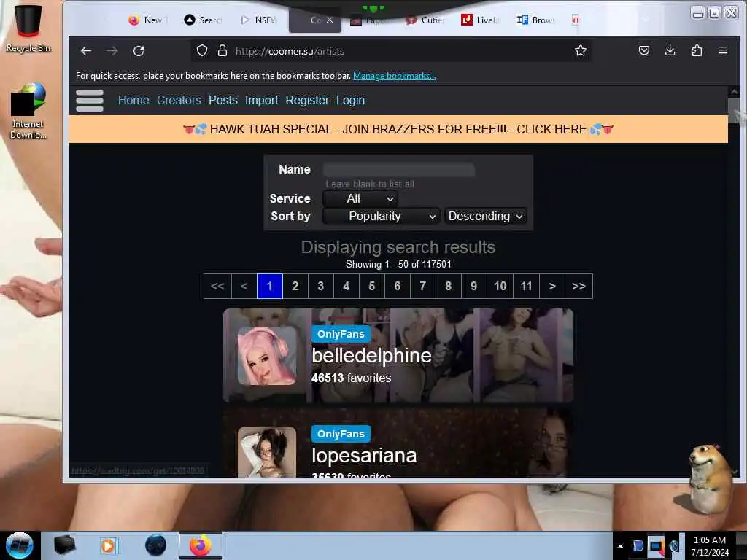Reload the page with the refresh icon
Image resolution: width=747 pixels, height=560 pixels.
[139, 51]
